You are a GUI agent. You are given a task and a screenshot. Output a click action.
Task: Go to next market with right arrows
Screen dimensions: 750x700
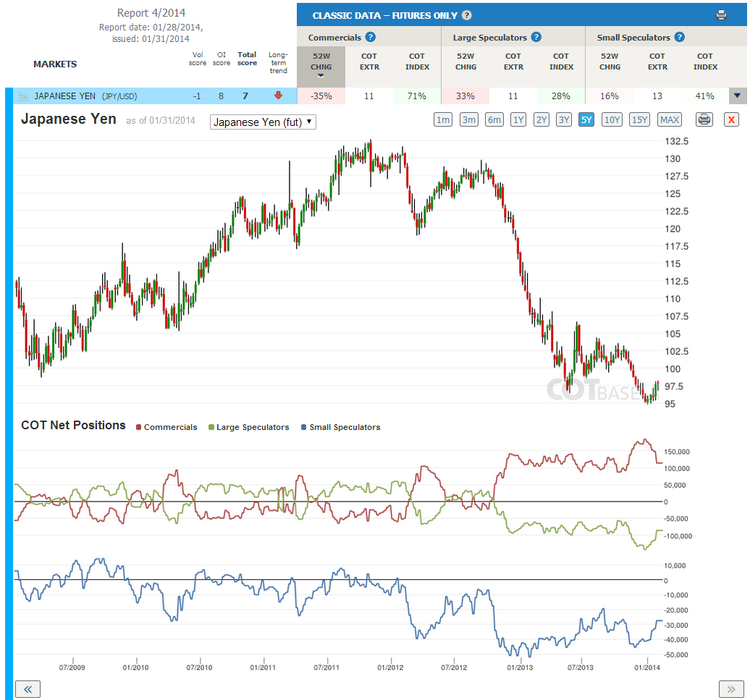(731, 689)
